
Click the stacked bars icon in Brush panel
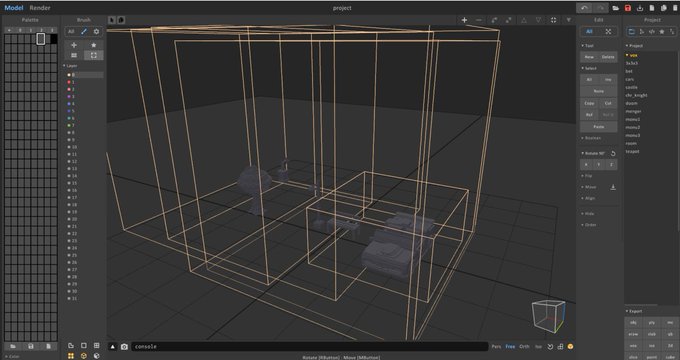point(74,55)
